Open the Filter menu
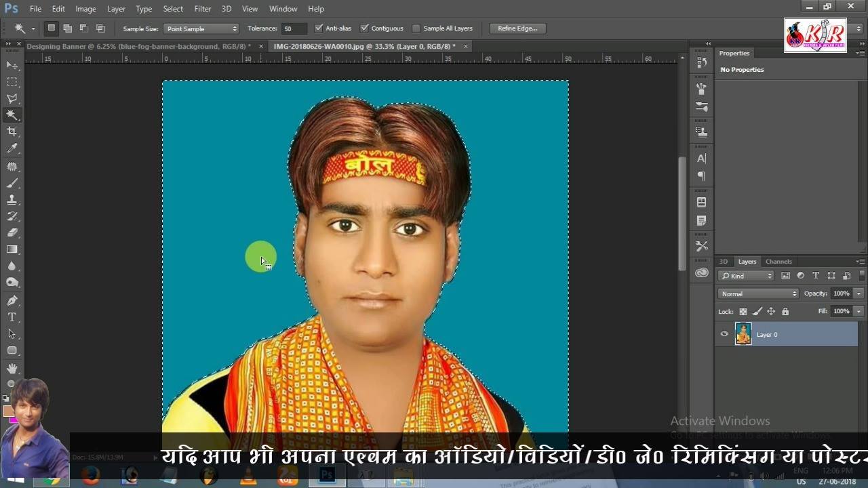868x488 pixels. tap(203, 9)
